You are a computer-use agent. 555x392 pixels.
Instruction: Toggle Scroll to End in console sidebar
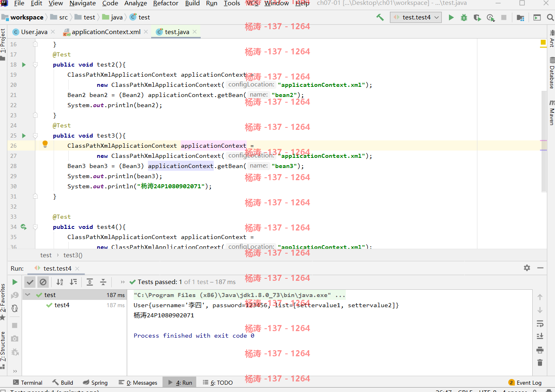[x=540, y=336]
